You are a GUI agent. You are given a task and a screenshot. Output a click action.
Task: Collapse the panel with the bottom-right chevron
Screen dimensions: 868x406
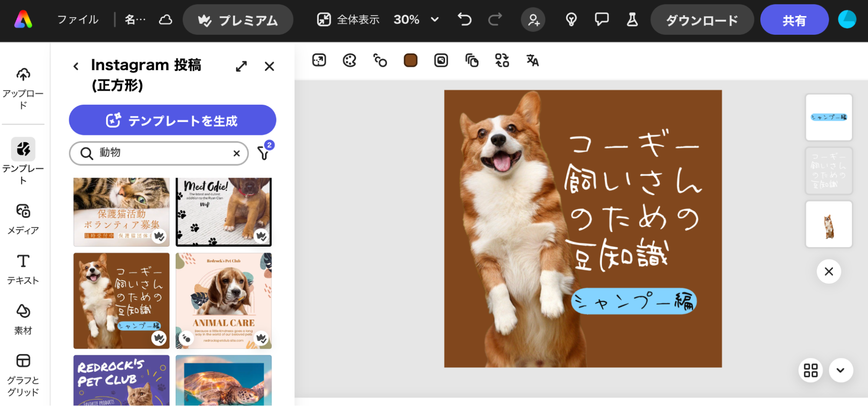click(x=841, y=370)
